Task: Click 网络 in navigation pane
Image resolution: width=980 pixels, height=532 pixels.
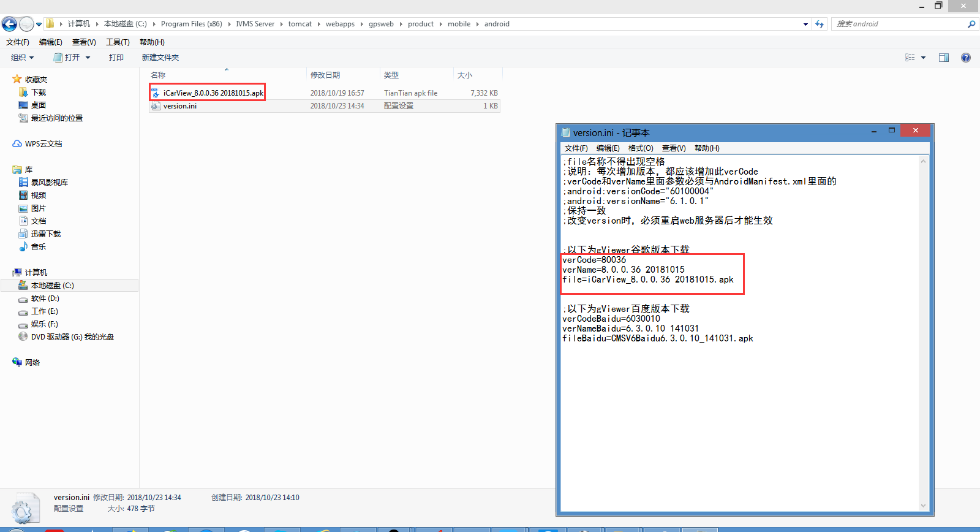Action: pos(26,363)
